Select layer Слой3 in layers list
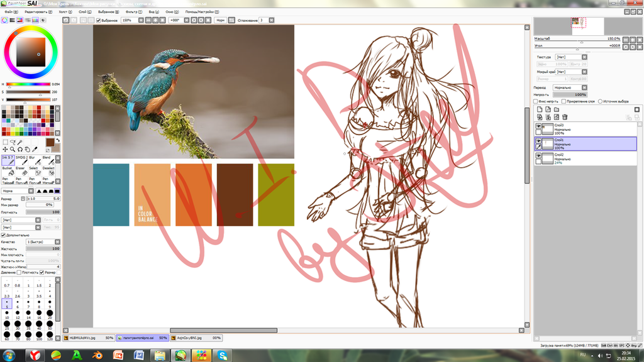Screen dimensions: 644x362 [586, 129]
